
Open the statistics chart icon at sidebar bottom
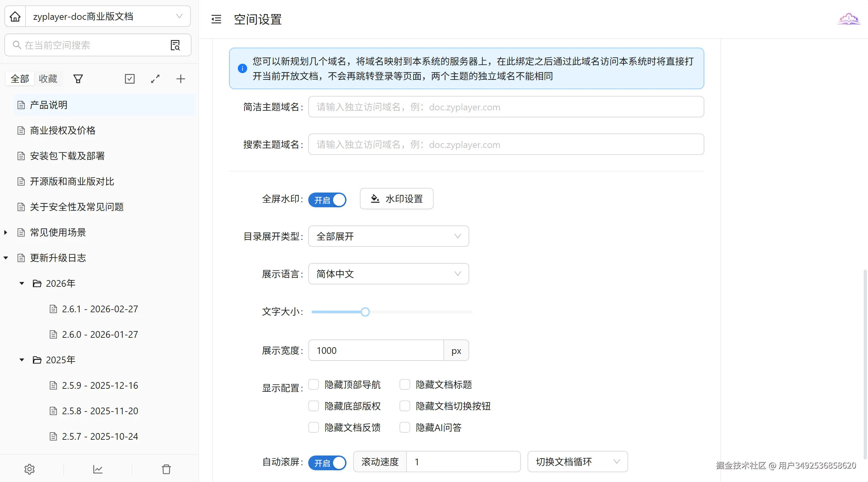click(98, 469)
